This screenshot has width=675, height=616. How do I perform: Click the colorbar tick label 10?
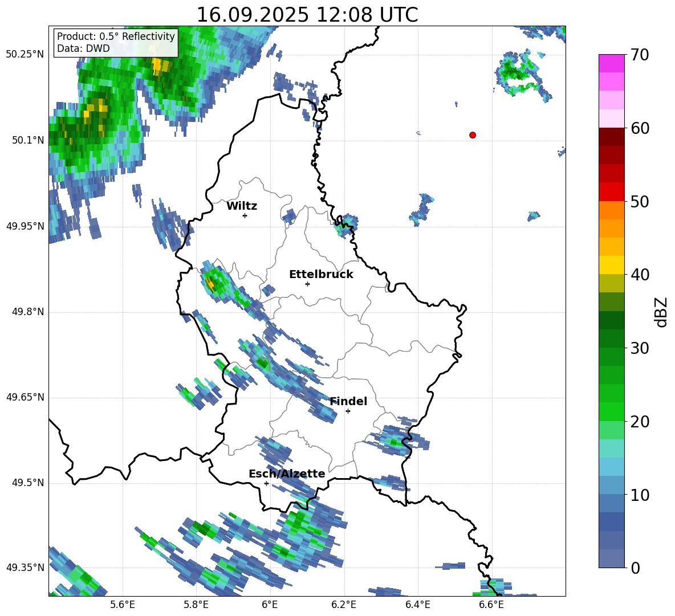pos(640,495)
